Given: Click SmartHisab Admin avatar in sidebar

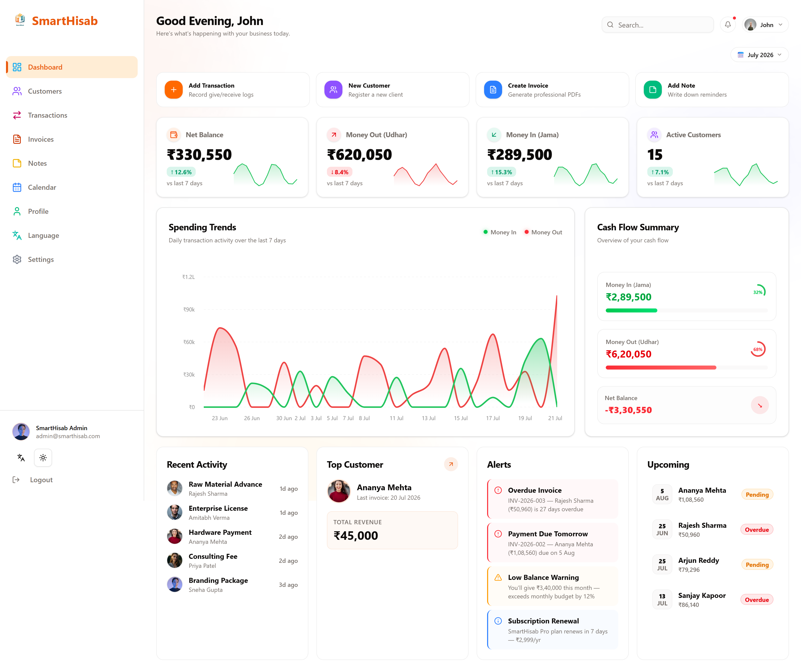Looking at the screenshot, I should point(21,432).
